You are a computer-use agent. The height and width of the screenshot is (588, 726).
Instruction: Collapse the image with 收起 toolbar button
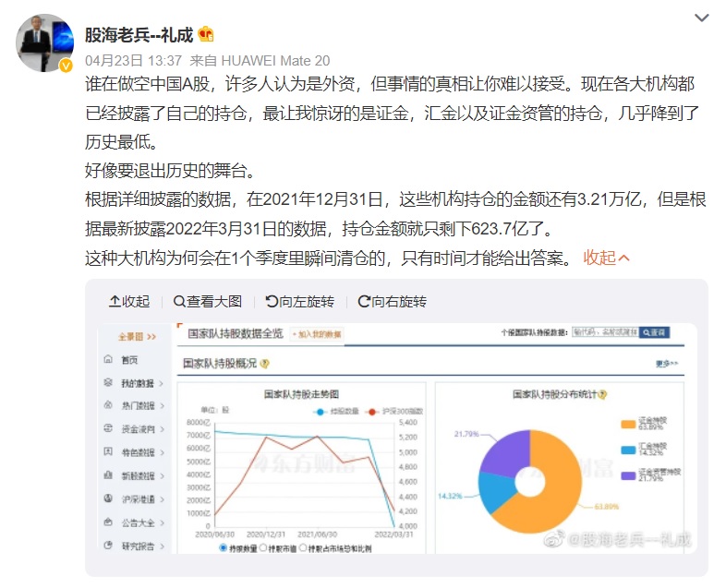pyautogui.click(x=129, y=302)
